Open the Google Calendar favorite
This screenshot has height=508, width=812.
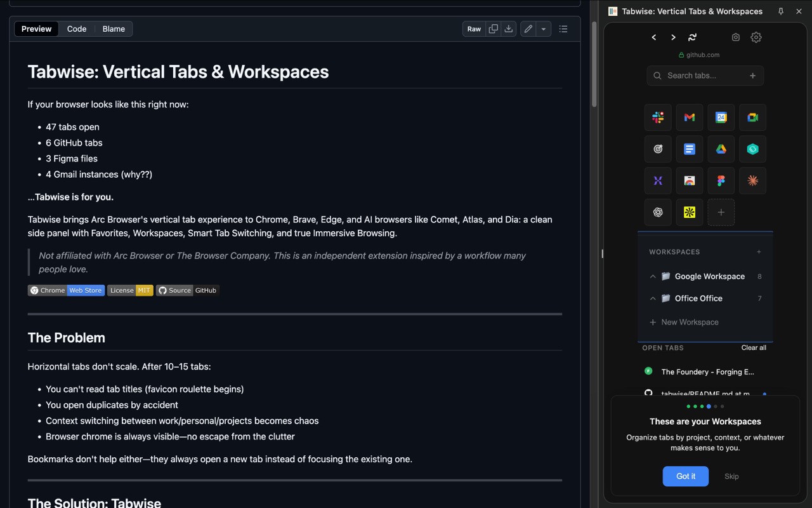pyautogui.click(x=721, y=117)
